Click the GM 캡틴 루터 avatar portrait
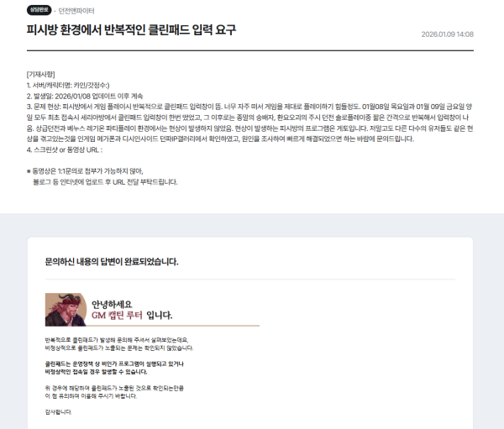 [66, 310]
